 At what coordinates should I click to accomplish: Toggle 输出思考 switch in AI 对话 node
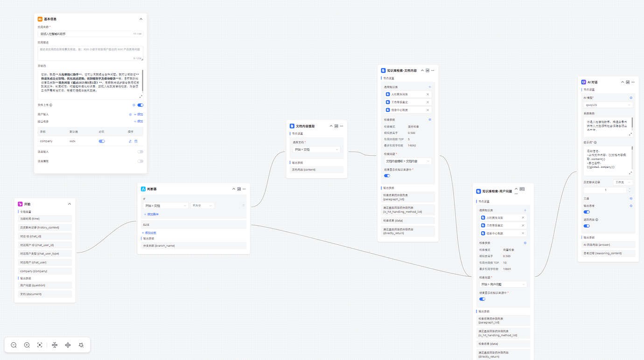(587, 212)
